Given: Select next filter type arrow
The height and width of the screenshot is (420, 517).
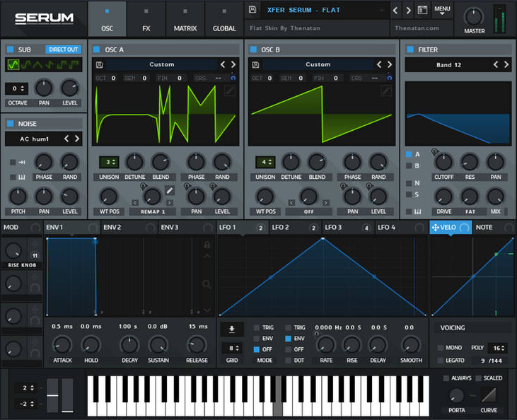Looking at the screenshot, I should [506, 64].
